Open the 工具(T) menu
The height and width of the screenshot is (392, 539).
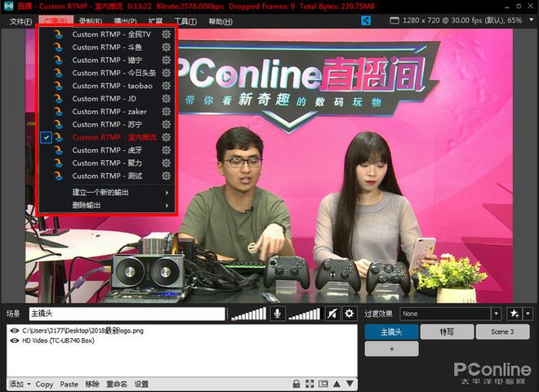coord(185,21)
